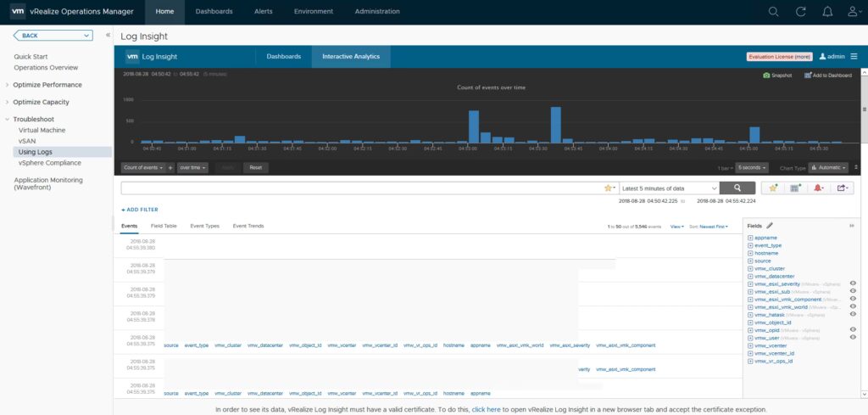The image size is (868, 415).
Task: Click the tallest bar in events chart
Action: pyautogui.click(x=555, y=125)
